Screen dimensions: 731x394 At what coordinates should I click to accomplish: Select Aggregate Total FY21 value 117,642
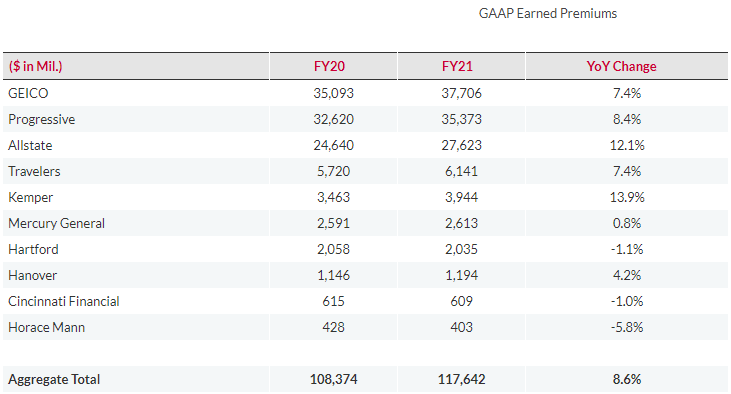(x=461, y=380)
